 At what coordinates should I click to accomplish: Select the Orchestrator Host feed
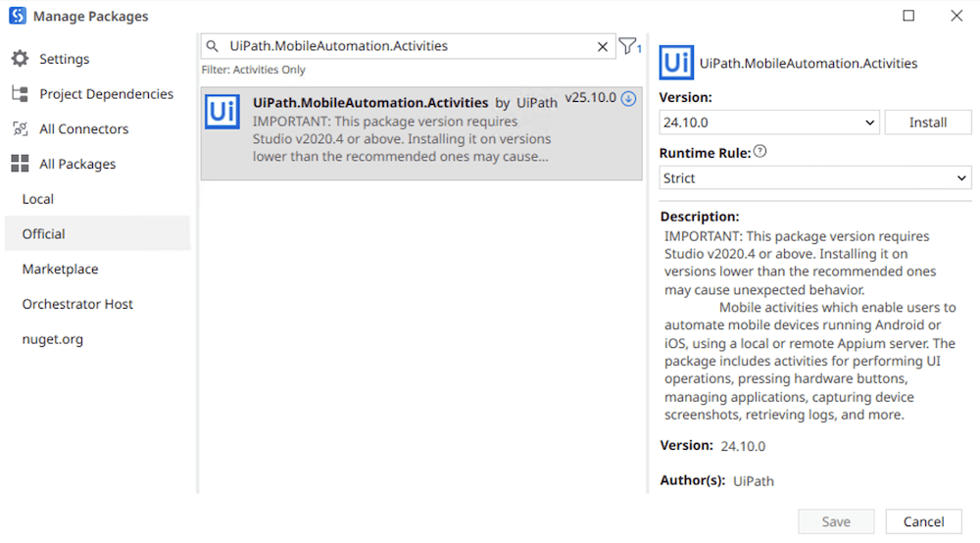pos(97,304)
